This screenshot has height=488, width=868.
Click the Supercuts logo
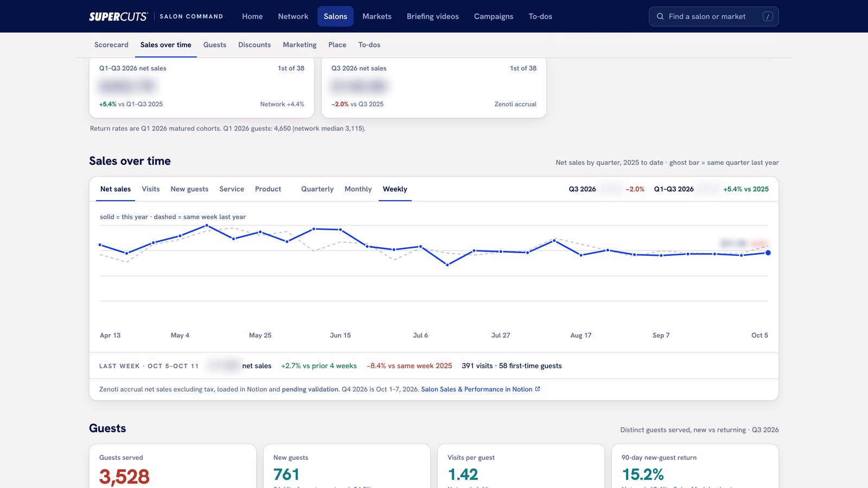click(118, 16)
